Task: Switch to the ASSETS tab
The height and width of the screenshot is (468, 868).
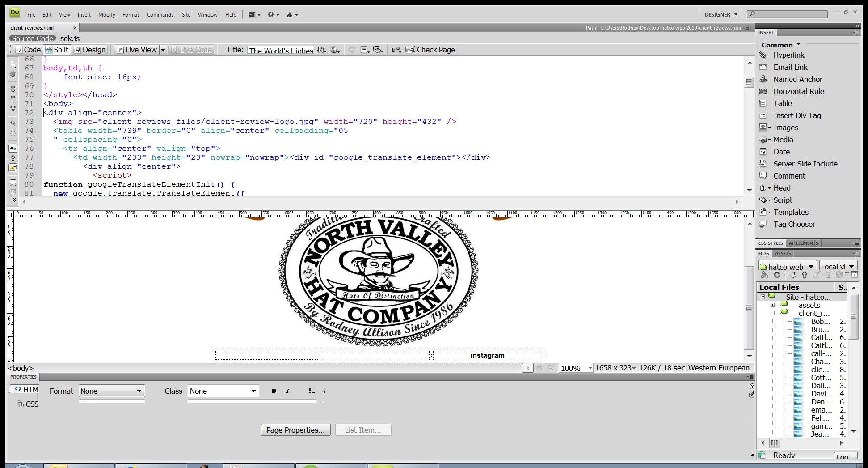Action: [783, 253]
